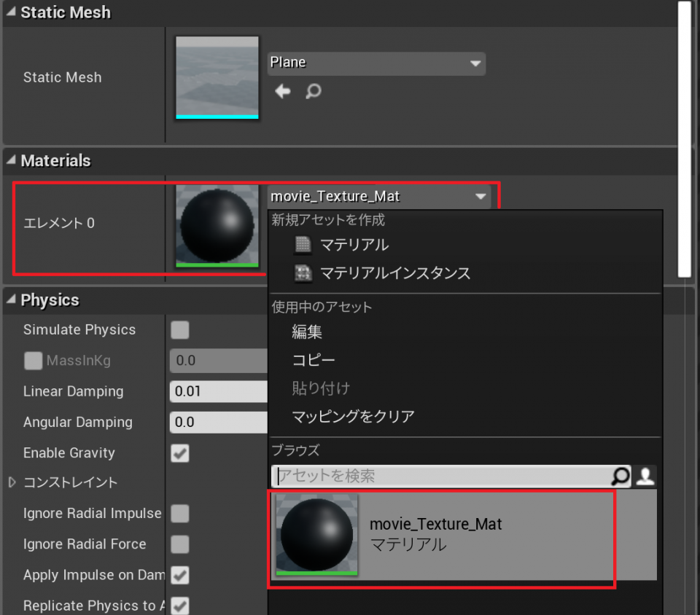Toggle the Simulate Physics checkbox
700x615 pixels.
click(x=180, y=330)
